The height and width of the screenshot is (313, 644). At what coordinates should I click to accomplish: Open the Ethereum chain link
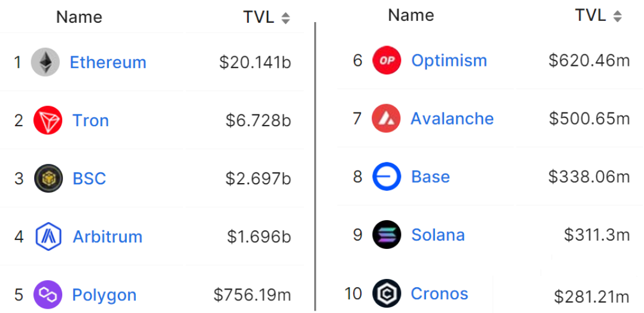(108, 62)
